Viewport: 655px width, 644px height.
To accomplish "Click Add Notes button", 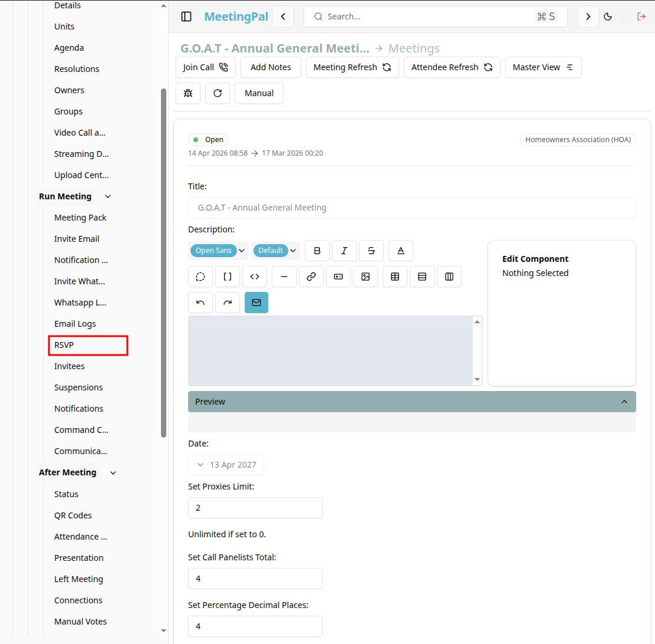I will 271,67.
